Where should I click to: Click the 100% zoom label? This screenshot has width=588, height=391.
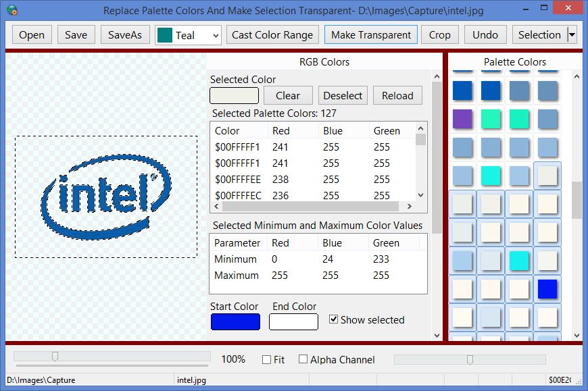tap(233, 359)
